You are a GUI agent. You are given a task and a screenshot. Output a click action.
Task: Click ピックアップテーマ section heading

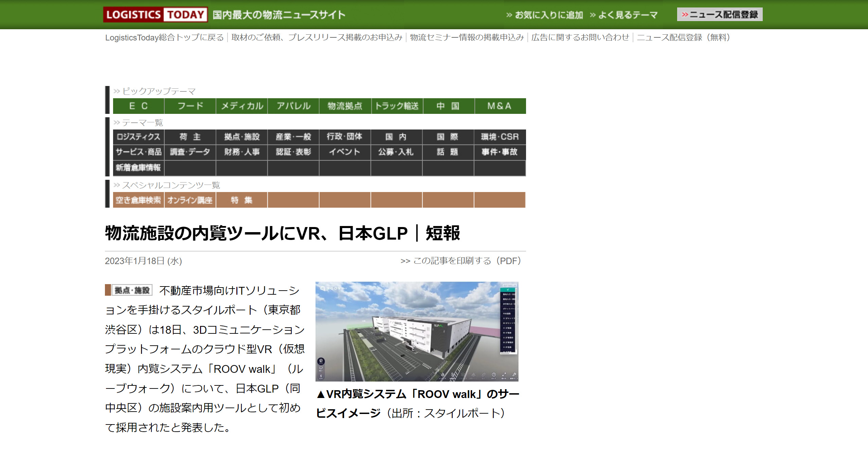[x=155, y=91]
